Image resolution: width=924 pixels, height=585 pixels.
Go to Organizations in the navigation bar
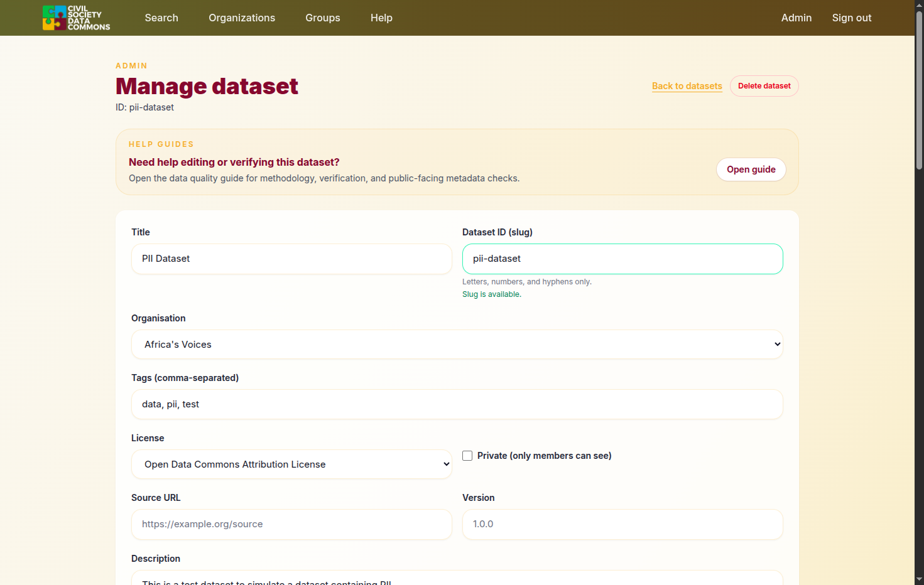(x=242, y=18)
